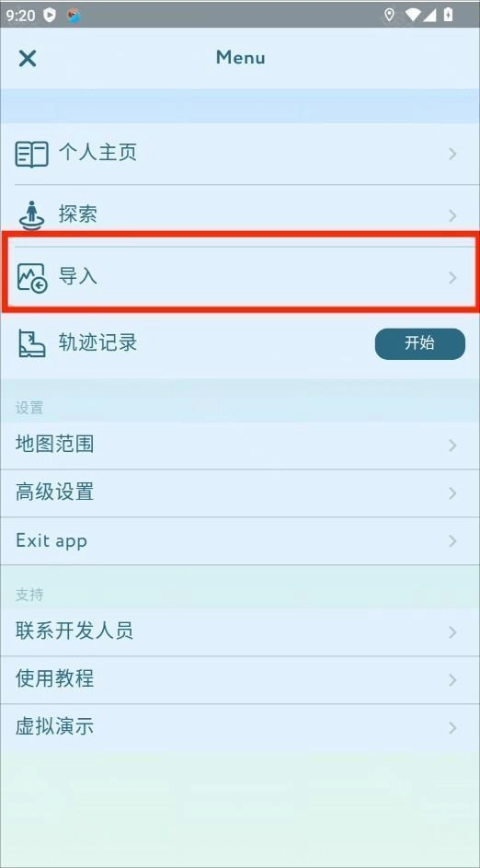Open the 高级设置 menu entry
This screenshot has width=480, height=868.
click(x=240, y=492)
